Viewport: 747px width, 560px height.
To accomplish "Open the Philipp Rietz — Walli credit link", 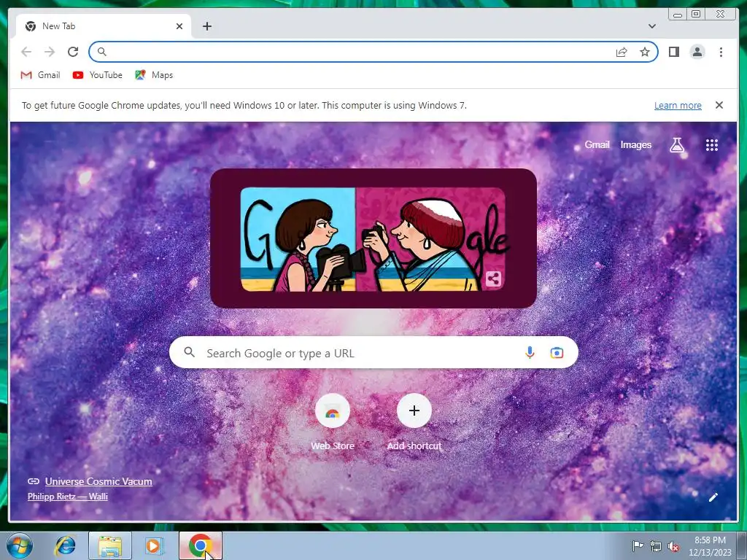I will (x=68, y=496).
